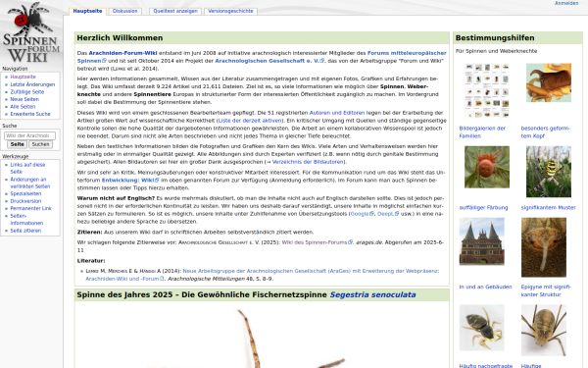Switch to the Diskussion tab
This screenshot has height=368, width=588.
pyautogui.click(x=124, y=11)
